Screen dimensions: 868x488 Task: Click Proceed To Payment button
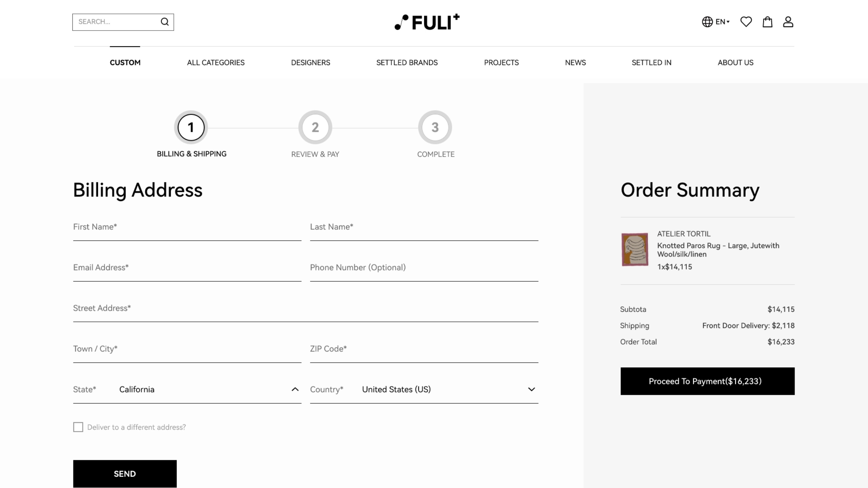(x=707, y=381)
